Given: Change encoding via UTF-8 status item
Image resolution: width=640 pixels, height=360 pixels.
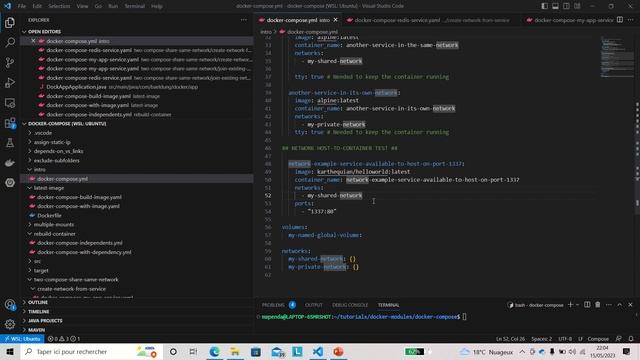Looking at the screenshot, I should coord(565,339).
